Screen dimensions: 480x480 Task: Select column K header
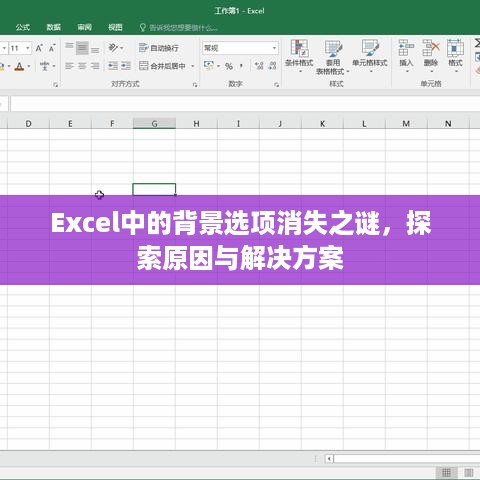click(x=322, y=124)
